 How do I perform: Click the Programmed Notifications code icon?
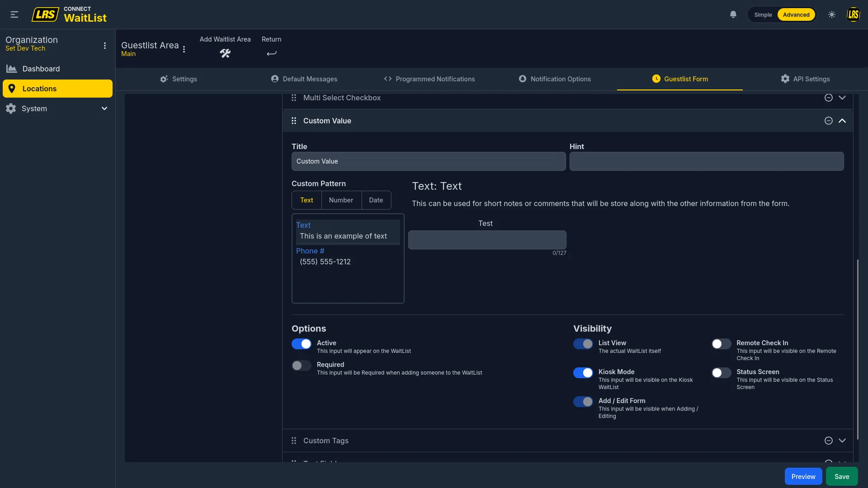click(388, 79)
